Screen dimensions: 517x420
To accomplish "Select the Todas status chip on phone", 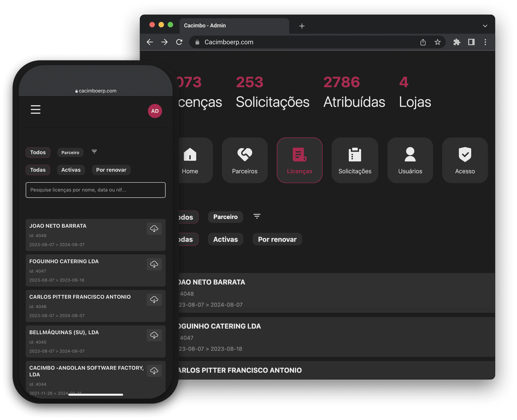I will pos(38,170).
